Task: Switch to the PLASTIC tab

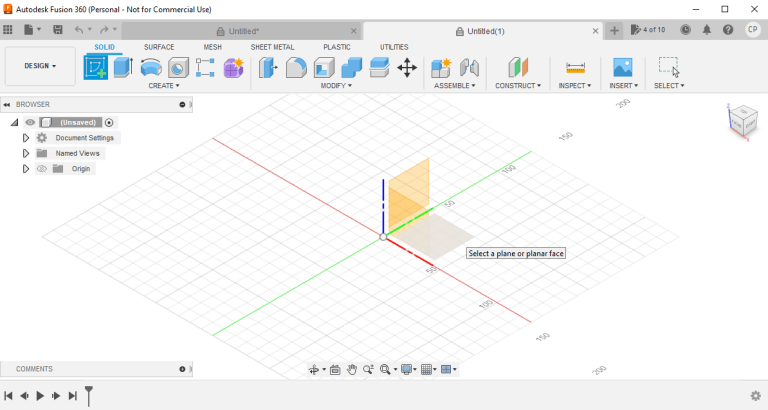Action: pyautogui.click(x=337, y=47)
